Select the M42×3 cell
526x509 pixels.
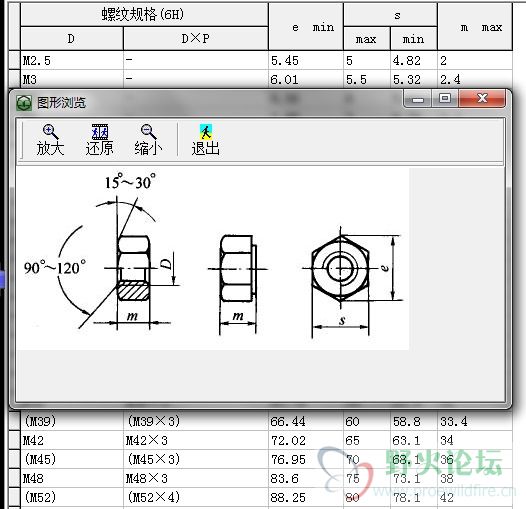pyautogui.click(x=196, y=440)
